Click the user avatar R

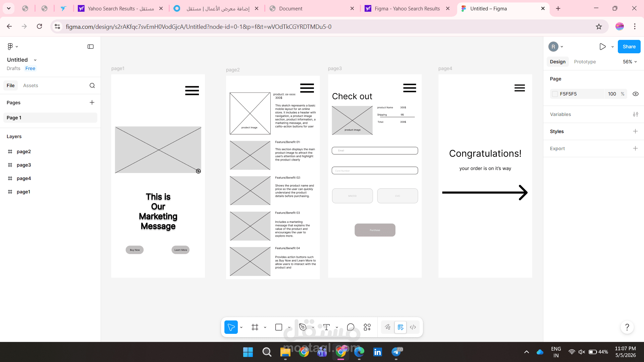pyautogui.click(x=553, y=47)
